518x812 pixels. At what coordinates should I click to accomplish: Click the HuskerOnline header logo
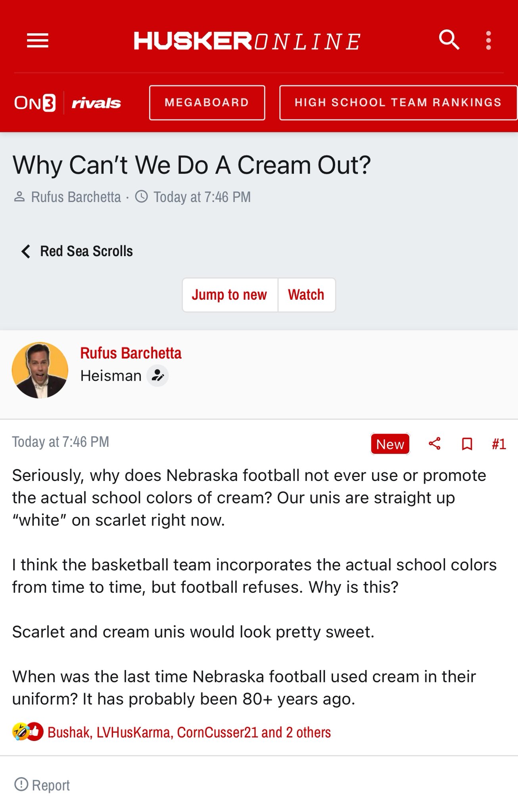click(247, 41)
